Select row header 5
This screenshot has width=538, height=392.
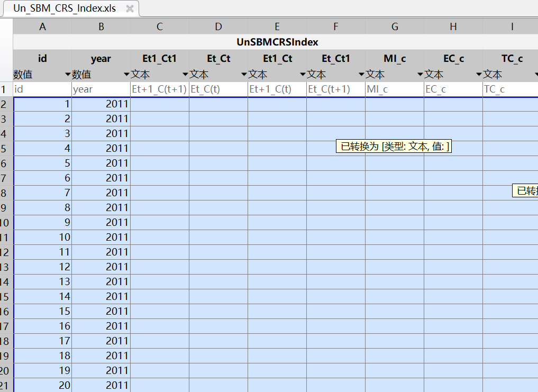pos(6,148)
